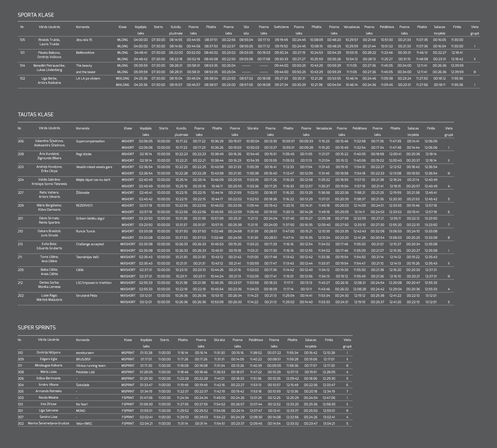Select the Supercompensation team row

tap(90, 141)
